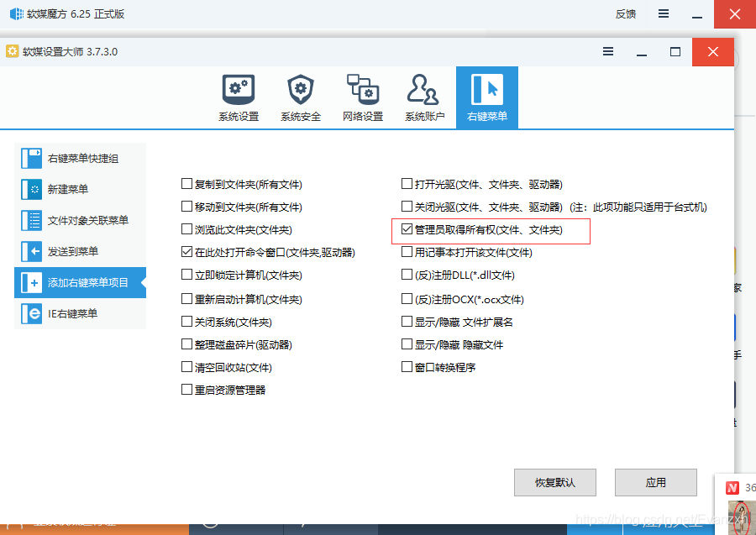Click 反馈 link in 软媒魔方 title bar
The image size is (756, 535).
pyautogui.click(x=625, y=14)
